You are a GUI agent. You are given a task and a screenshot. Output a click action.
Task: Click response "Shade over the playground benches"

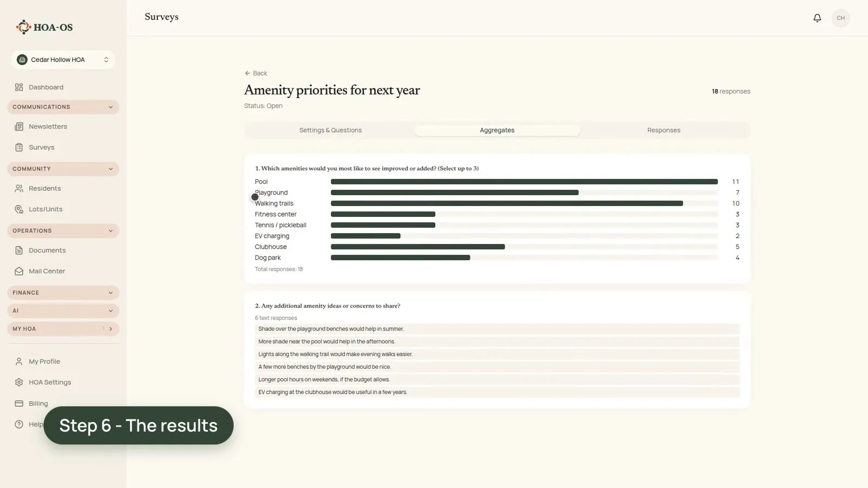pos(497,329)
